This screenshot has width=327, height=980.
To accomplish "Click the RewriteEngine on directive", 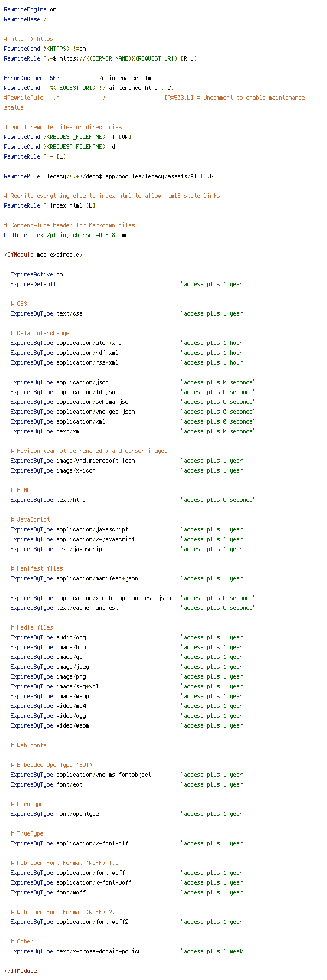I will [30, 9].
